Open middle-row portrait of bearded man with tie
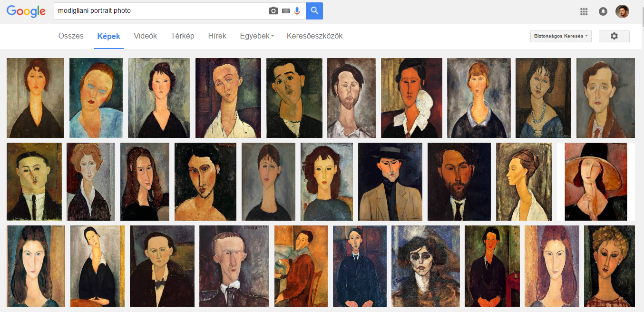 [459, 182]
